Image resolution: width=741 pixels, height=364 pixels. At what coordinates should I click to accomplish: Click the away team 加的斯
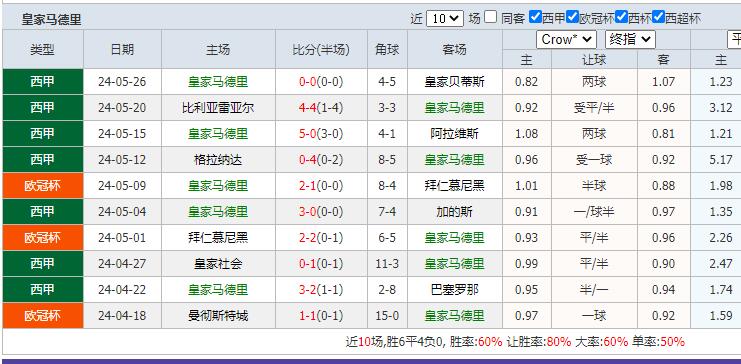point(454,212)
